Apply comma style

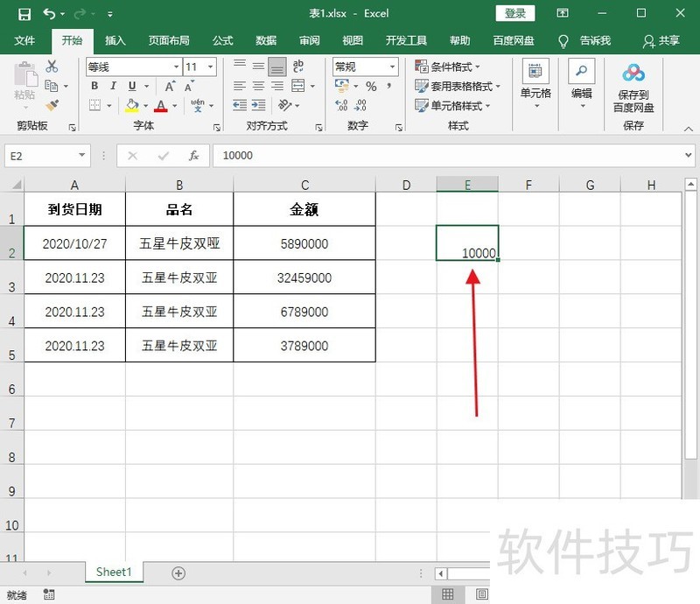389,86
